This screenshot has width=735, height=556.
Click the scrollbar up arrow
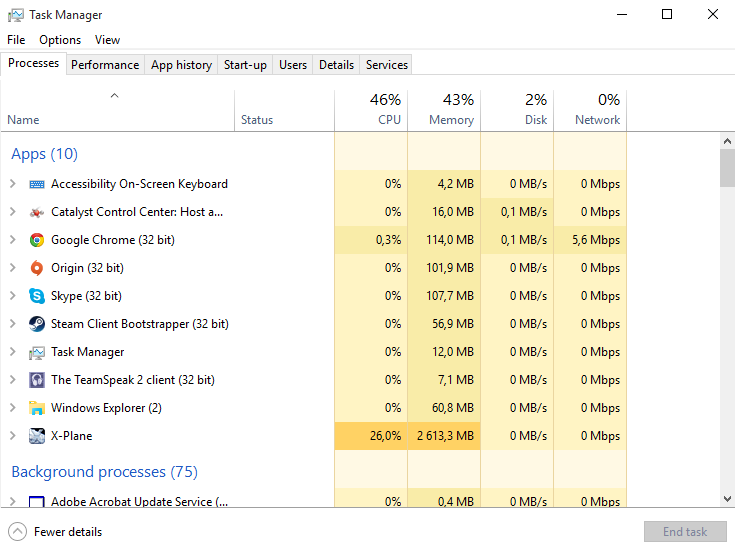coord(727,141)
